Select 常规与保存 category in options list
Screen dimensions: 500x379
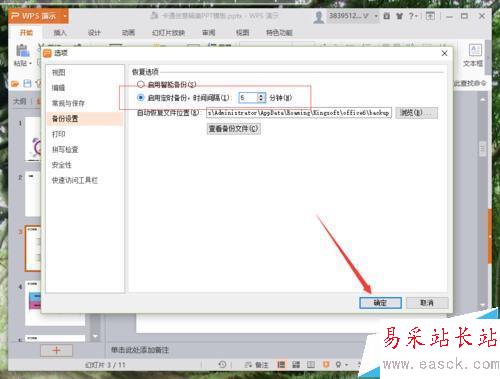tap(85, 103)
